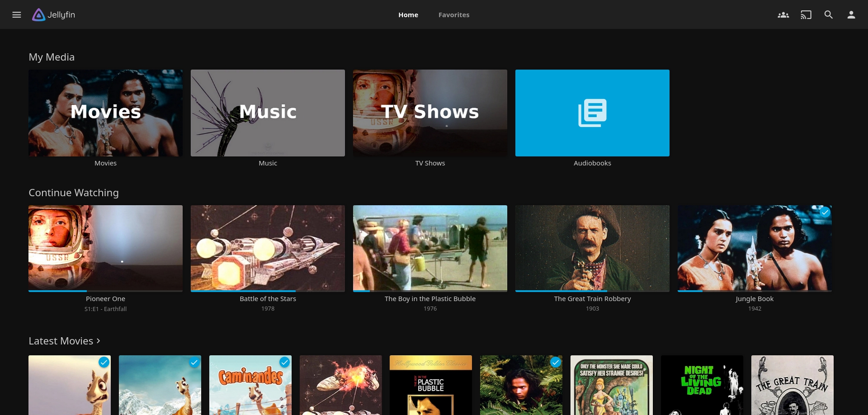Click the played checkmark on Jungle Book

click(825, 212)
